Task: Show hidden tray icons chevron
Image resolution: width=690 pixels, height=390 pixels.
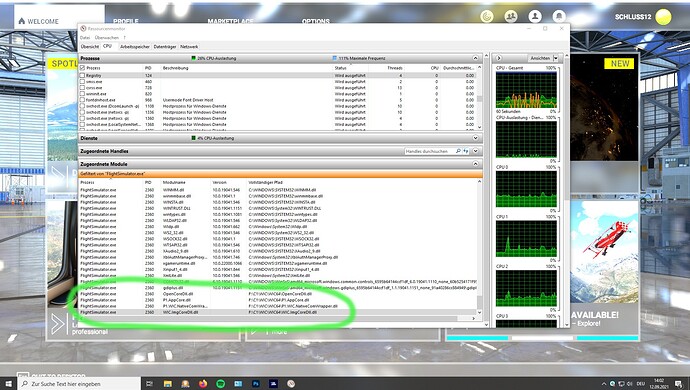Action: point(604,384)
